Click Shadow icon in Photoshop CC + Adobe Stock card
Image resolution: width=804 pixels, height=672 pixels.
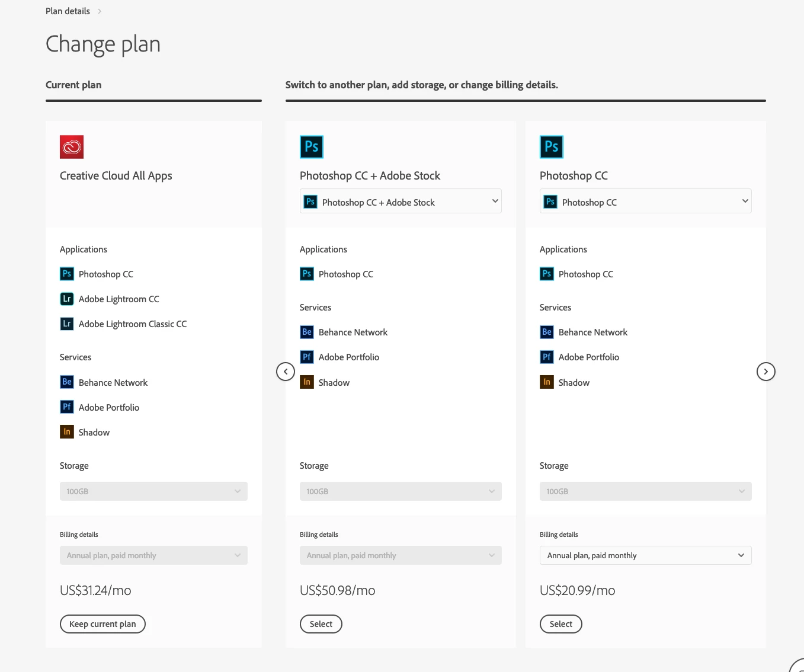point(307,382)
